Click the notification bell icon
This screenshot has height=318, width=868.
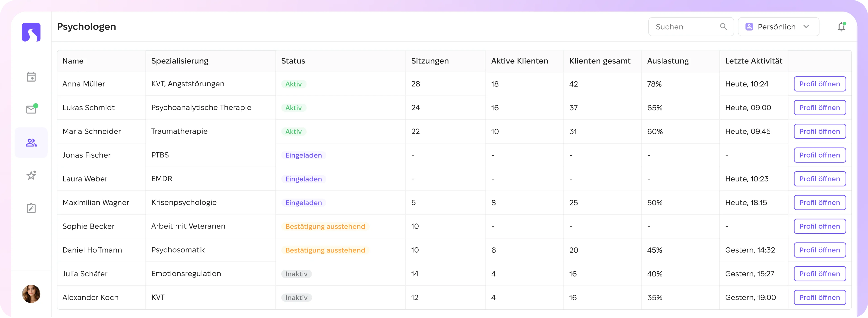pos(841,27)
